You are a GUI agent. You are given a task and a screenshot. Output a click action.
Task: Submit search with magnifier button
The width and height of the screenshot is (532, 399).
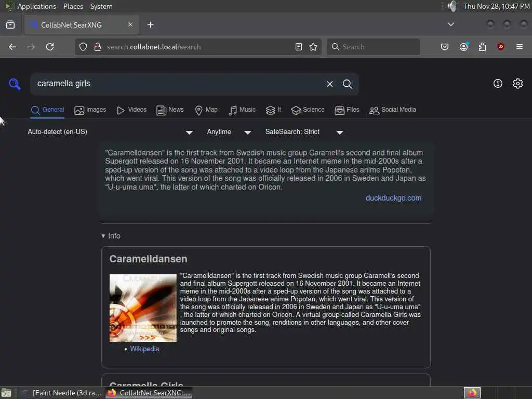(347, 84)
